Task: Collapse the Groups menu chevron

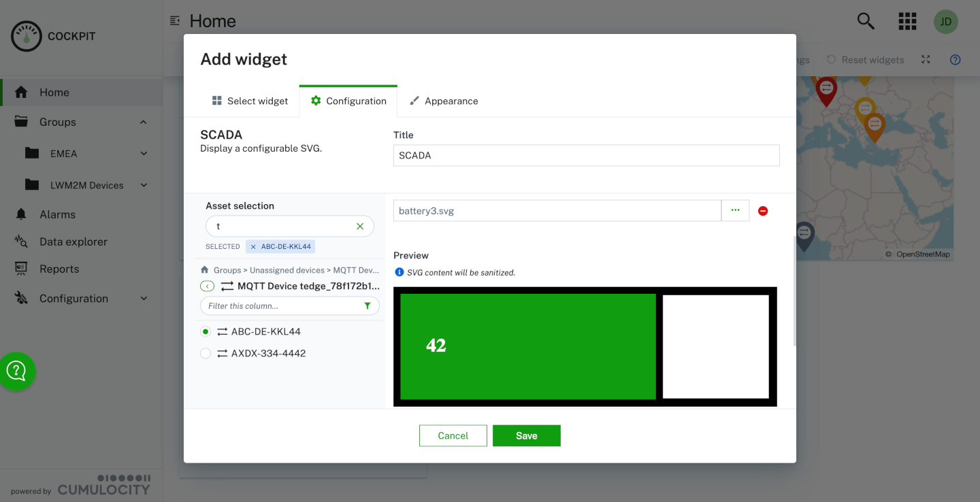Action: 143,122
